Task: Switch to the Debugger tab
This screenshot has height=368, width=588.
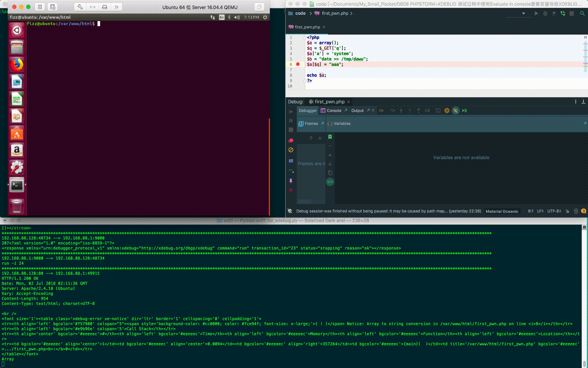Action: click(x=308, y=110)
